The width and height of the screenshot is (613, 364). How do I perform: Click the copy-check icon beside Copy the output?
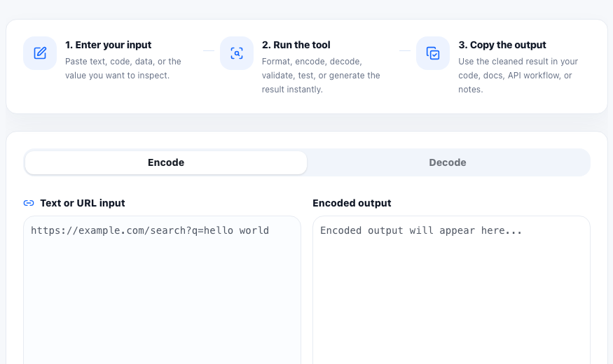433,53
